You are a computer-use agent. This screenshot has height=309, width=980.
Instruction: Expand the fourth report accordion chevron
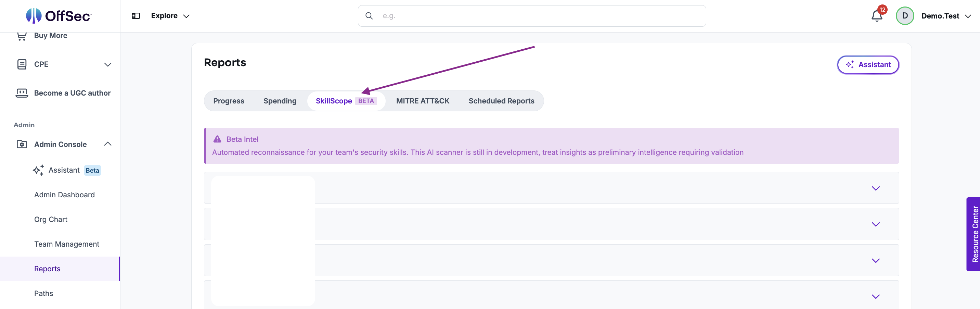tap(875, 296)
